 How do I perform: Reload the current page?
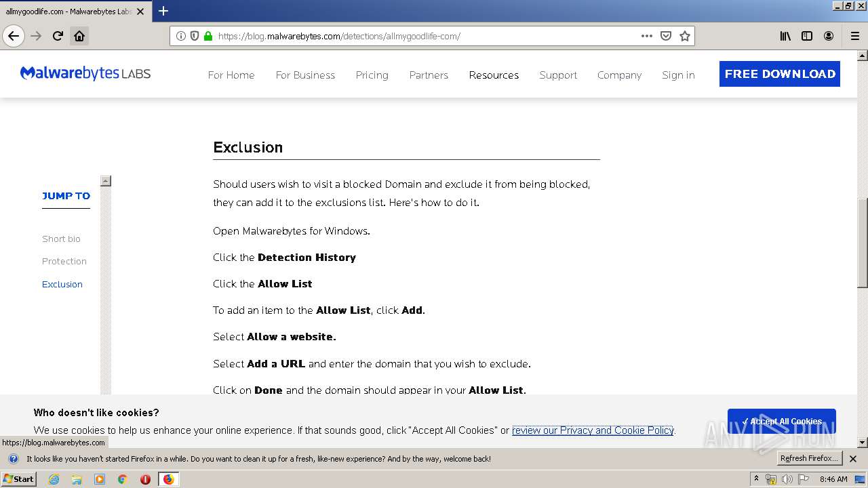58,36
